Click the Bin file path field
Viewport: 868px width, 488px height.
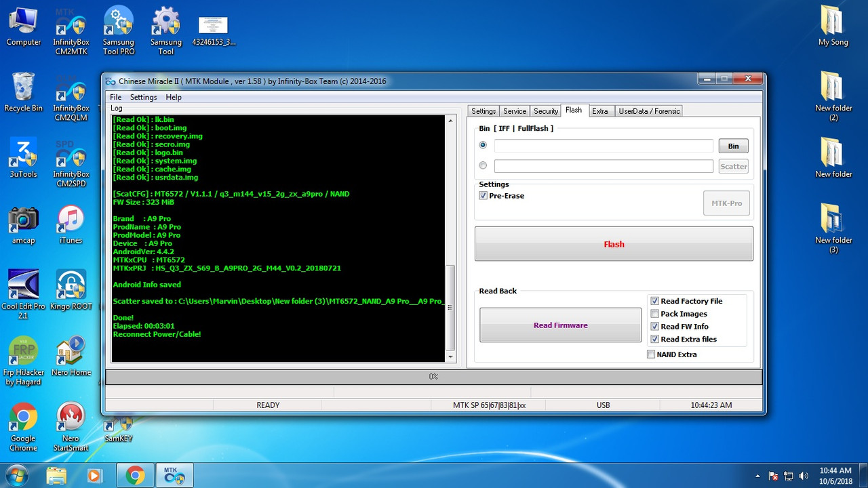tap(604, 146)
